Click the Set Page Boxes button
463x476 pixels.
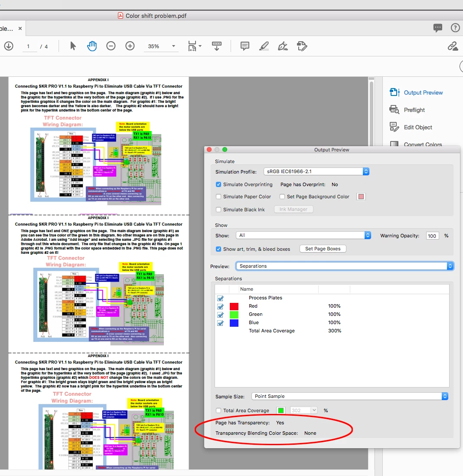point(323,249)
